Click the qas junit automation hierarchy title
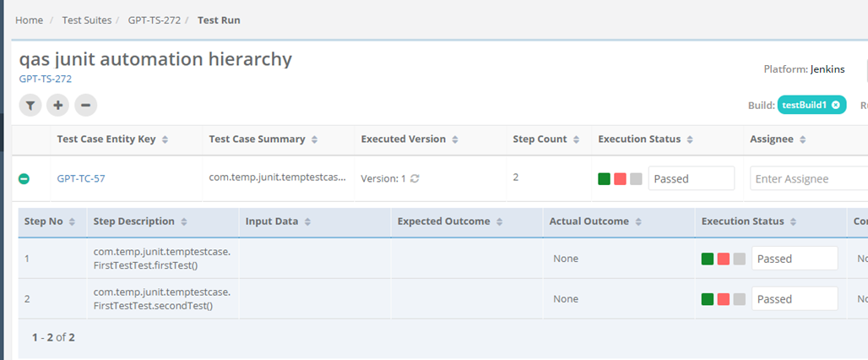 point(155,59)
